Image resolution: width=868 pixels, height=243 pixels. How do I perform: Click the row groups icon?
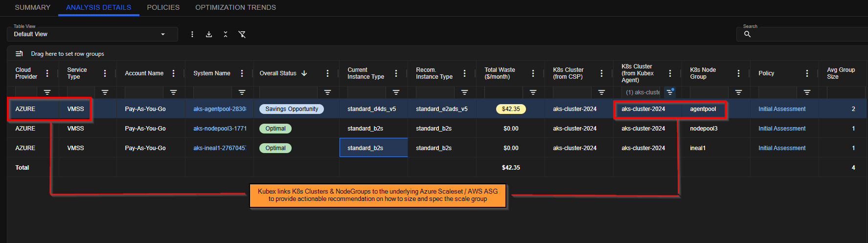[x=19, y=54]
